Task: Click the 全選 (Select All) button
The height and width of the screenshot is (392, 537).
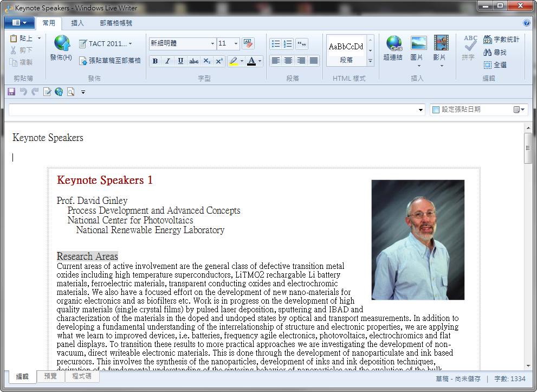Action: (495, 65)
